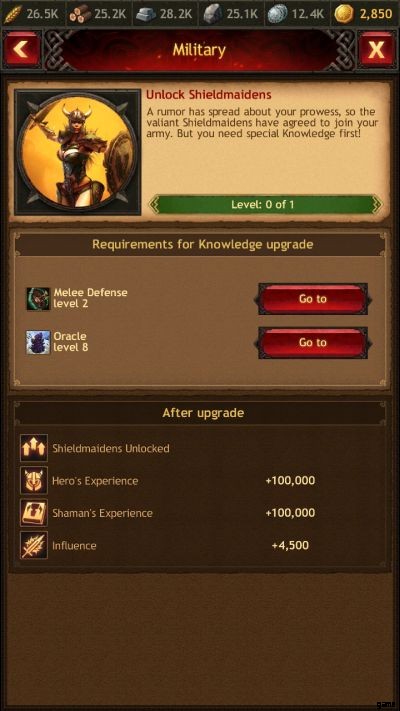Tap the iron ingot resource icon
This screenshot has width=400, height=711.
146,14
